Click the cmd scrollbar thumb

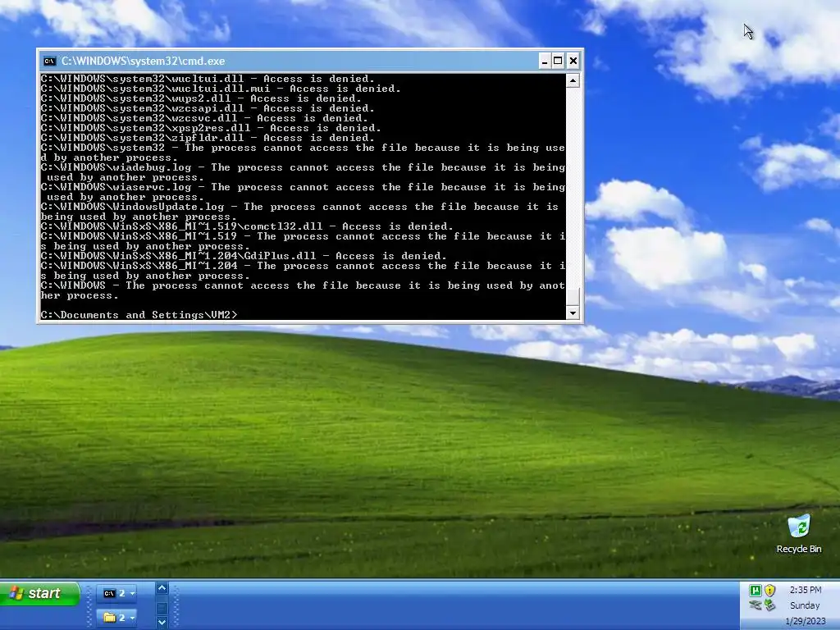[573, 297]
